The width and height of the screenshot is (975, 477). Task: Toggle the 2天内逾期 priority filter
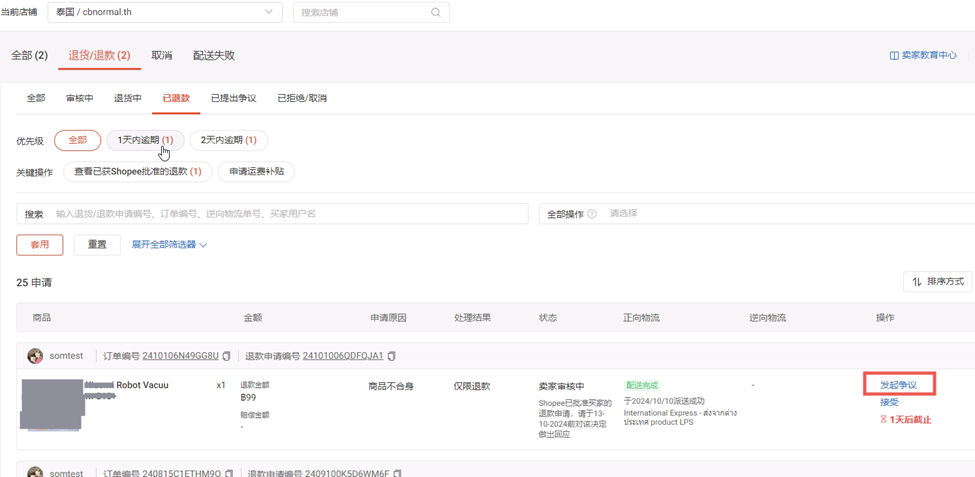[229, 141]
